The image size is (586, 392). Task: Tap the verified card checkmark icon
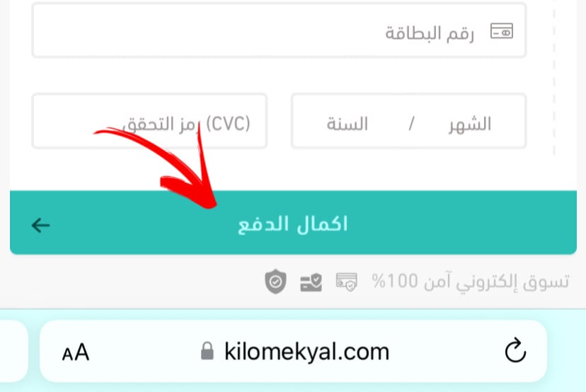point(311,282)
